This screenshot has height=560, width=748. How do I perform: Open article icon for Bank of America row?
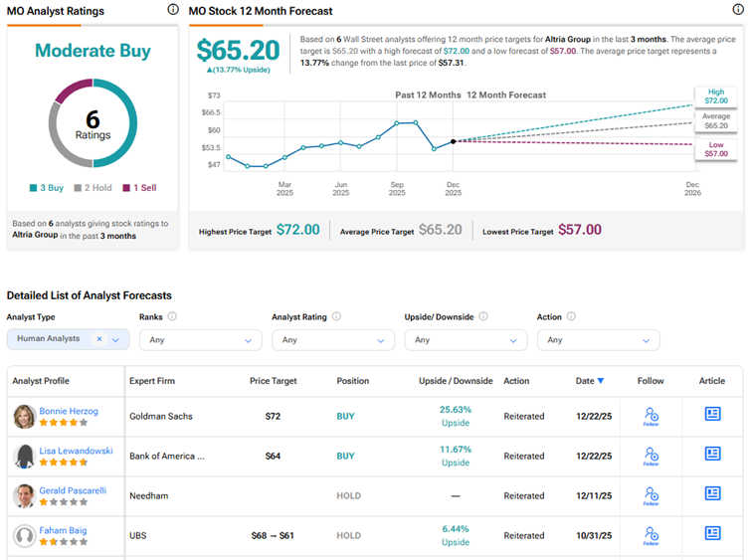click(x=712, y=454)
